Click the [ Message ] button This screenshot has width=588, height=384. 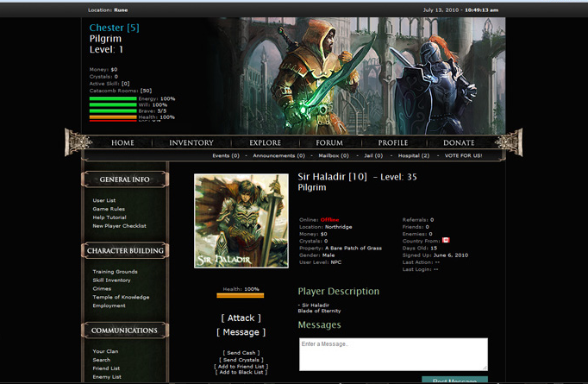tap(241, 332)
